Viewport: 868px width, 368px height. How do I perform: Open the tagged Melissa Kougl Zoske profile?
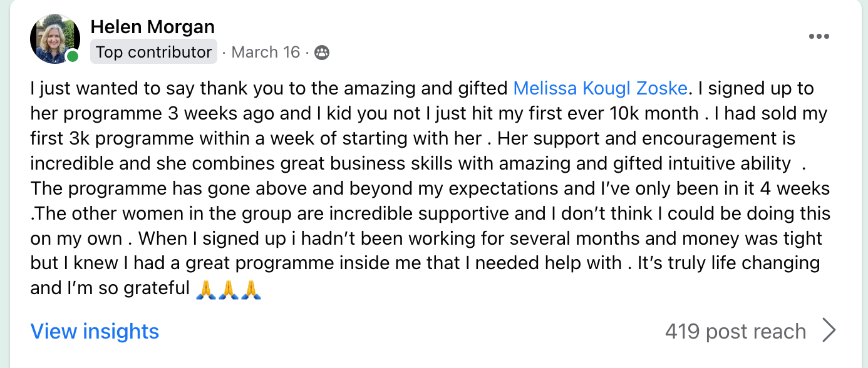[600, 88]
